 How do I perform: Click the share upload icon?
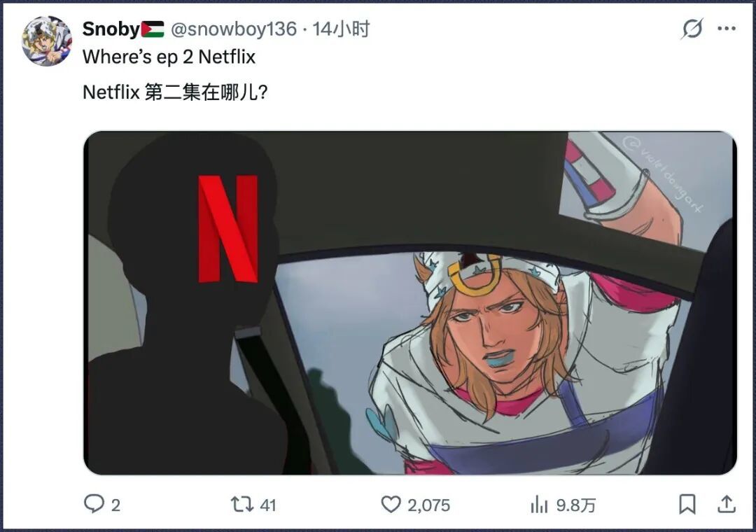pos(726,504)
